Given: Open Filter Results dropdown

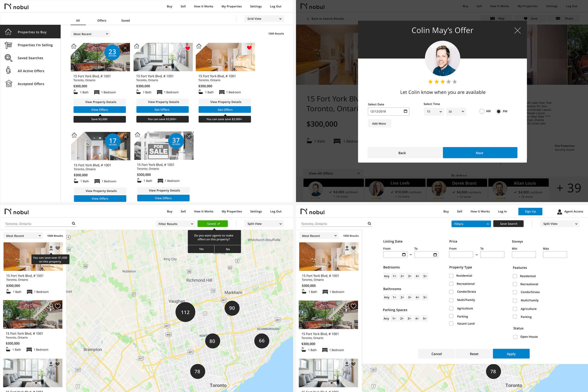Looking at the screenshot, I should [175, 224].
